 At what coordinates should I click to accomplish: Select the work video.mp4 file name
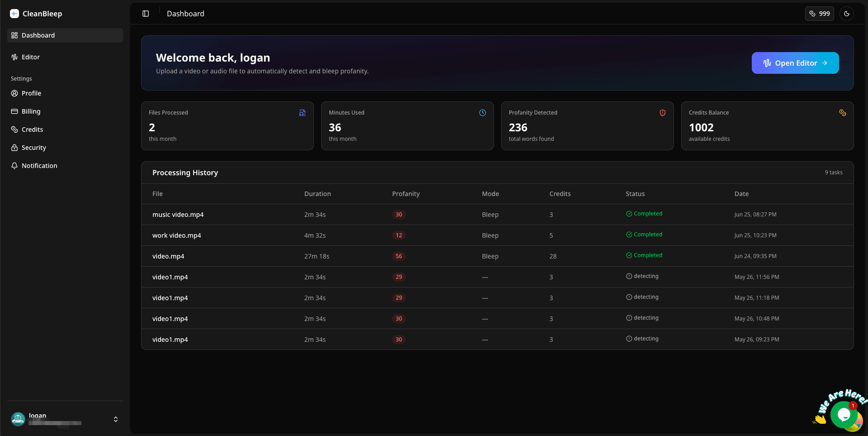coord(176,235)
